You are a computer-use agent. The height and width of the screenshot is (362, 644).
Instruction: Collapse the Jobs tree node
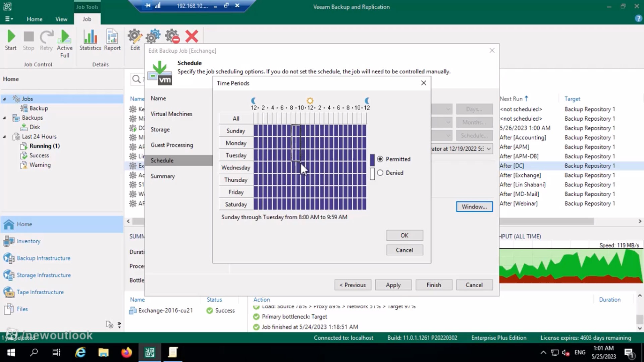point(4,99)
